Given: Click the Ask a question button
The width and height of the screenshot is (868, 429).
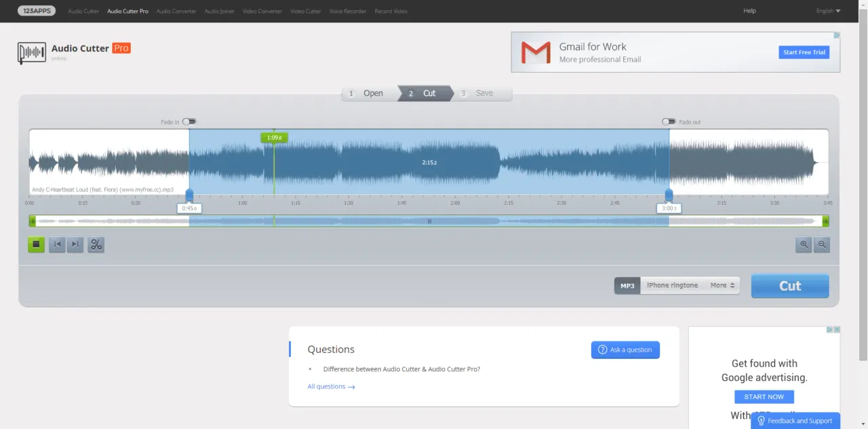Looking at the screenshot, I should (625, 350).
